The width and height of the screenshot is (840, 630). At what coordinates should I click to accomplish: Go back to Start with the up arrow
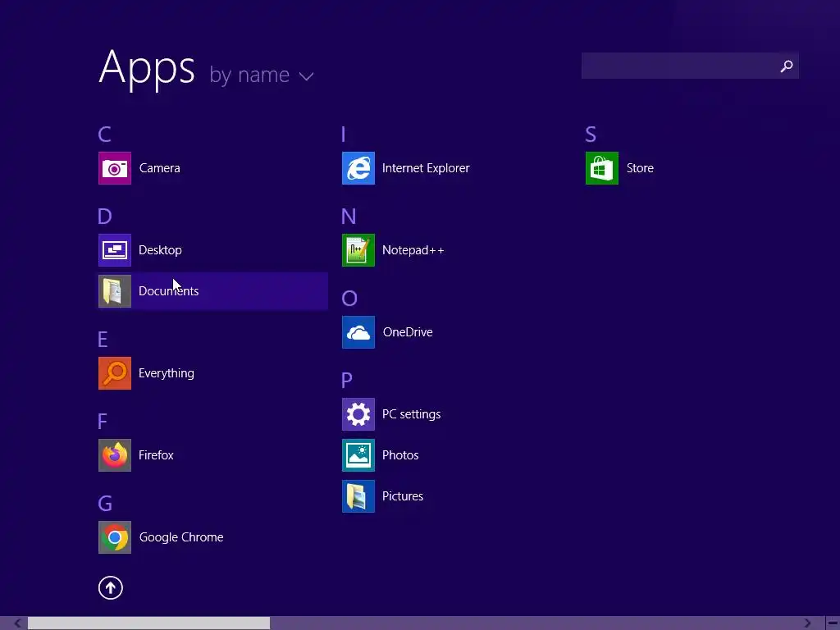pos(111,587)
